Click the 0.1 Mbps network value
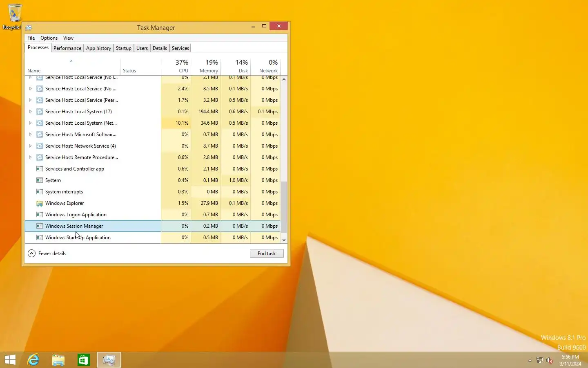The image size is (588, 368). tap(268, 112)
